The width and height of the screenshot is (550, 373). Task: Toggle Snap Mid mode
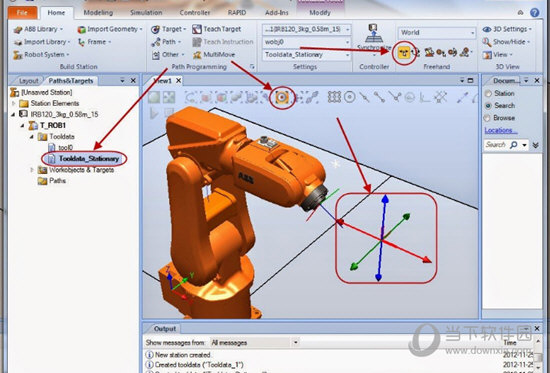(x=364, y=97)
